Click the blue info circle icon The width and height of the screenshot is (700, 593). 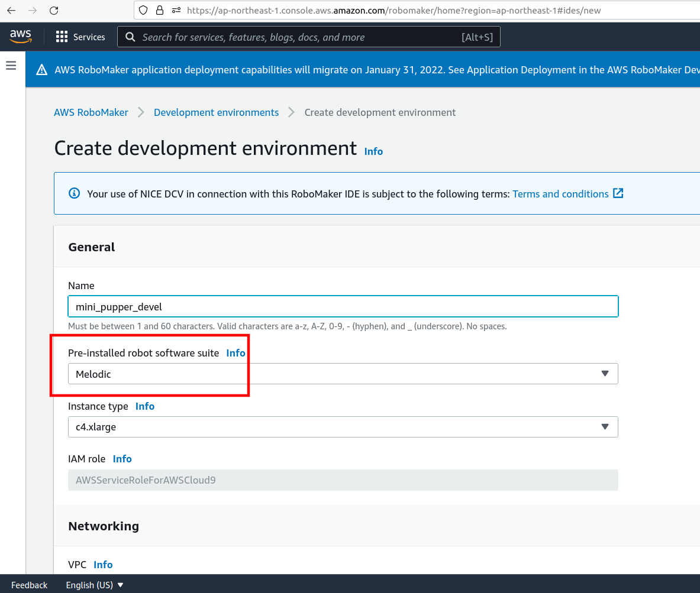click(74, 193)
